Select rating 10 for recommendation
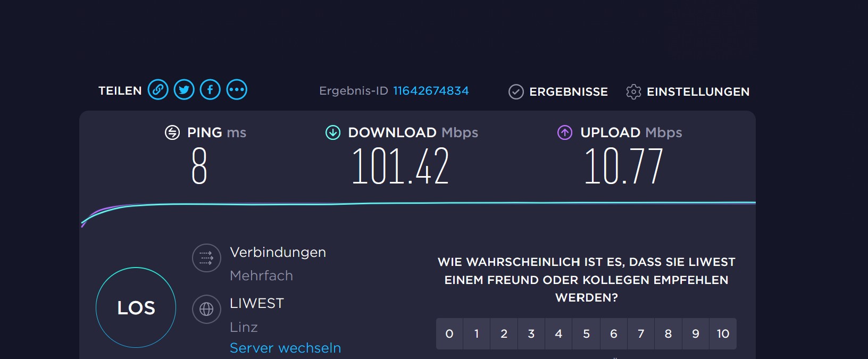868x359 pixels. (723, 334)
